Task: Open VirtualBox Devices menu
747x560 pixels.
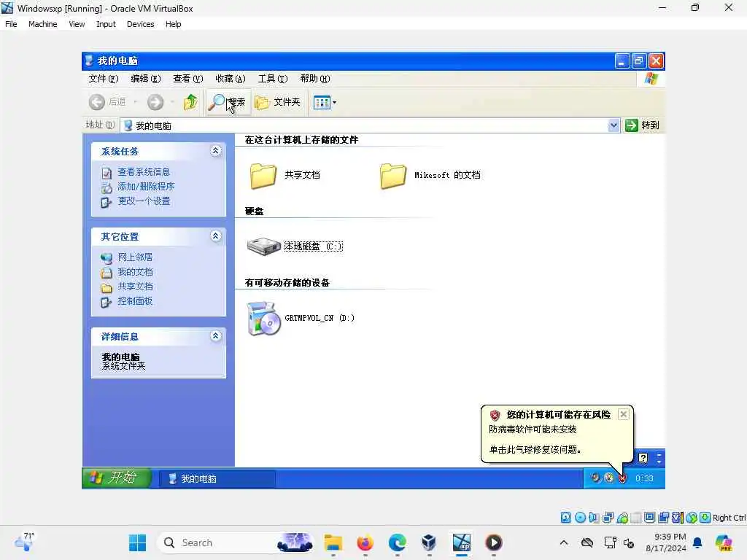Action: coord(140,24)
